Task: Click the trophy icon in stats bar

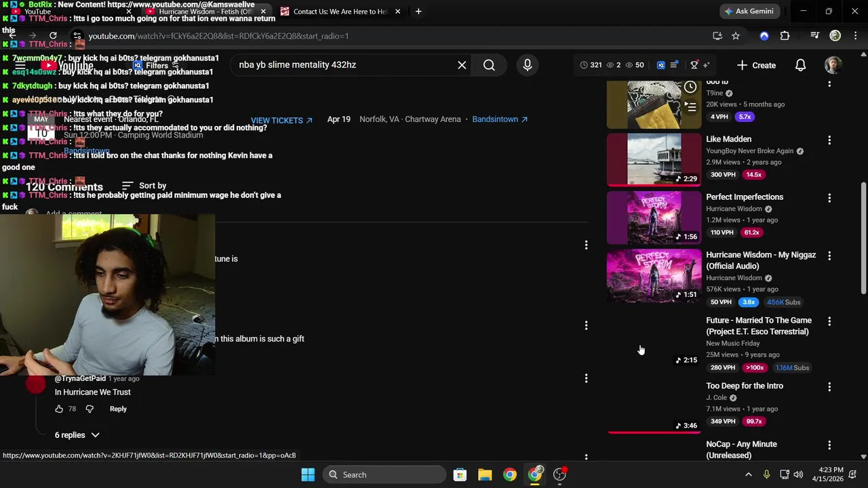Action: click(694, 65)
